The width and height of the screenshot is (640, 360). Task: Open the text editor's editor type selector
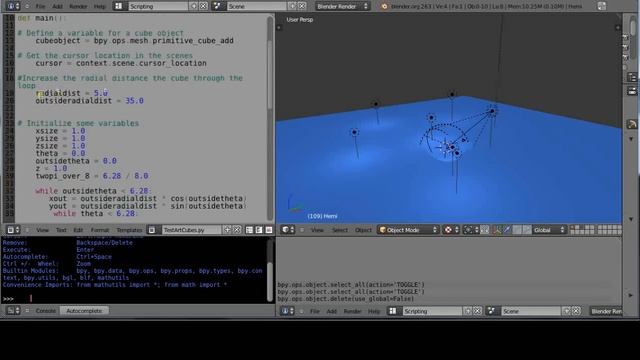click(x=13, y=230)
